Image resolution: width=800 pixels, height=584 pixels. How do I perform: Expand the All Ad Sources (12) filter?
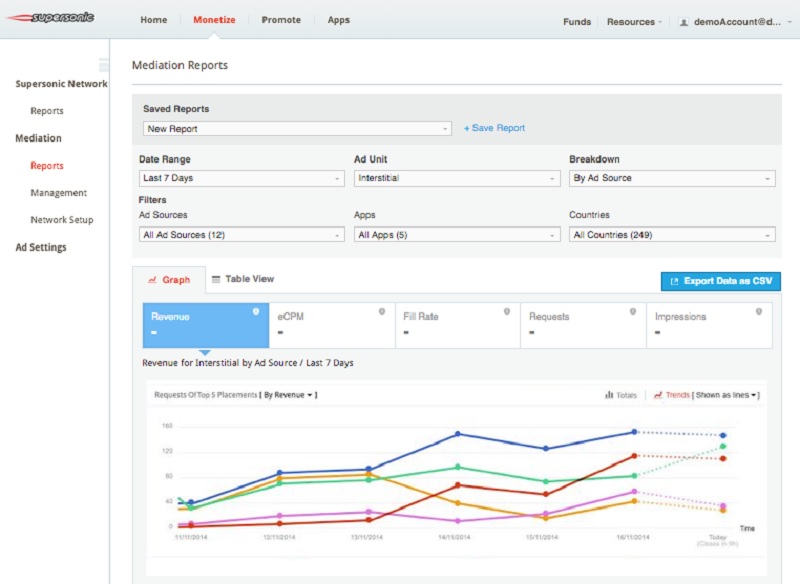click(241, 235)
